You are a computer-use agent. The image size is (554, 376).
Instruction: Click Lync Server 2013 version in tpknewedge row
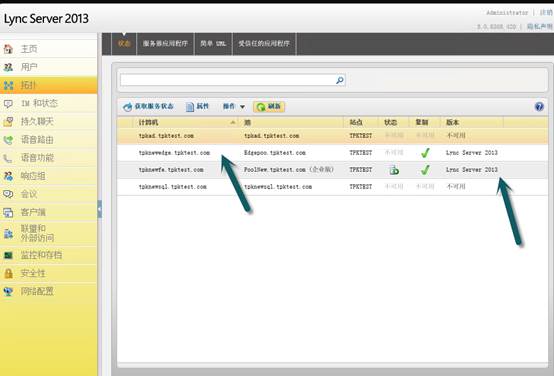coord(472,153)
